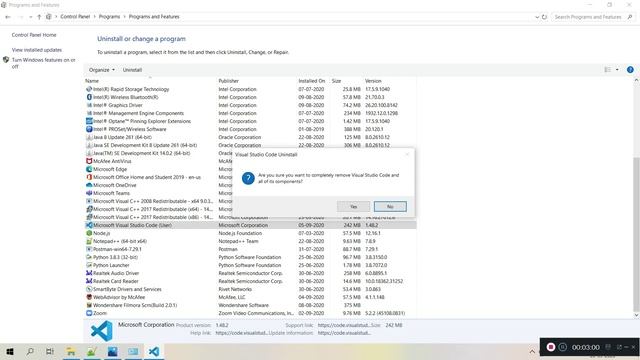Stop the screen recording
Image resolution: width=640 pixels, height=360 pixels.
(551, 347)
